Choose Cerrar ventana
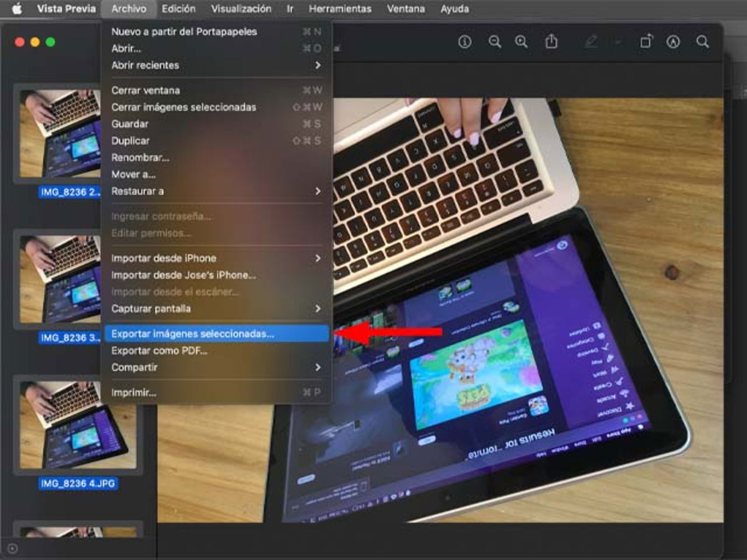The width and height of the screenshot is (747, 560). (216, 90)
